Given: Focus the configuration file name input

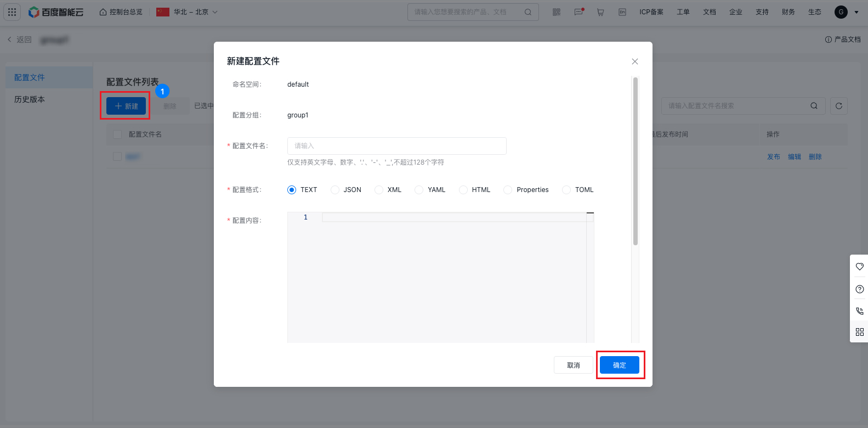Looking at the screenshot, I should click(x=397, y=146).
